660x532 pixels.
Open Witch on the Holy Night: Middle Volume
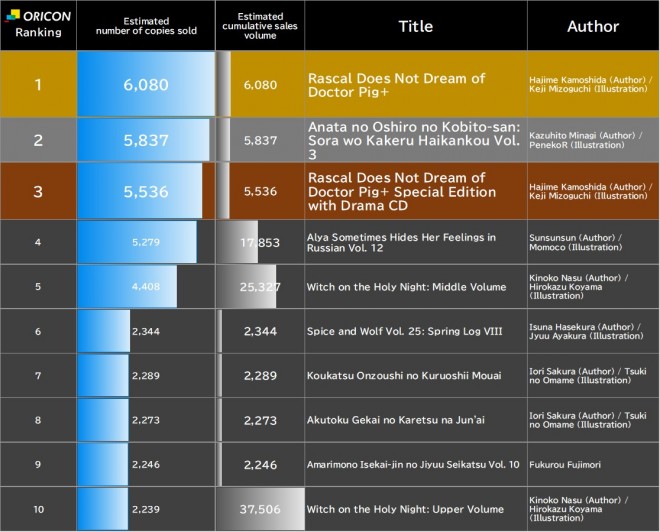pyautogui.click(x=406, y=287)
